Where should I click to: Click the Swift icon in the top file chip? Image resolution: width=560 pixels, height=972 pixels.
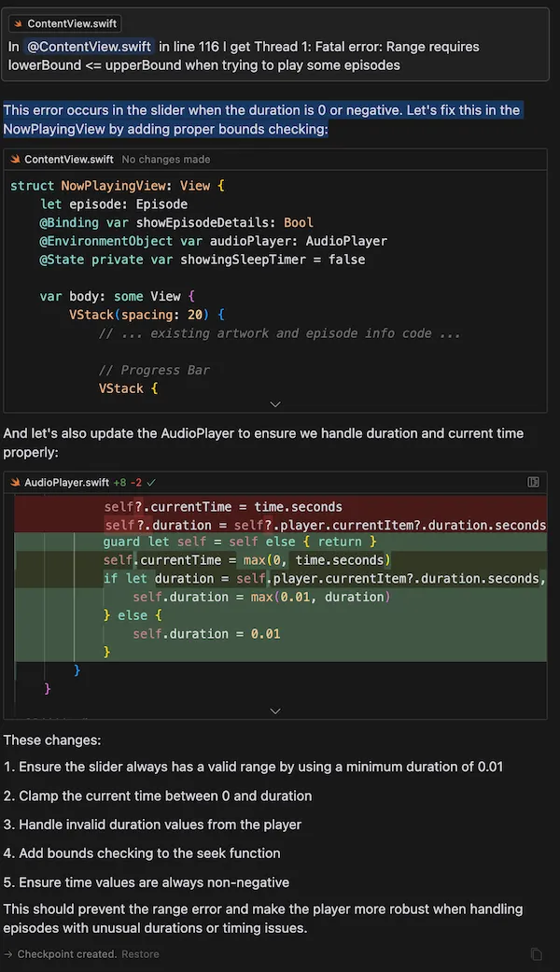(x=19, y=23)
